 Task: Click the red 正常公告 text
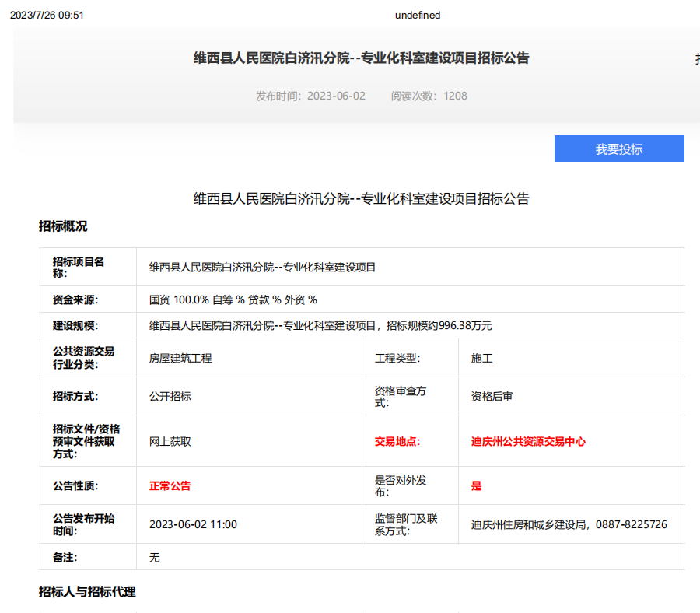170,485
